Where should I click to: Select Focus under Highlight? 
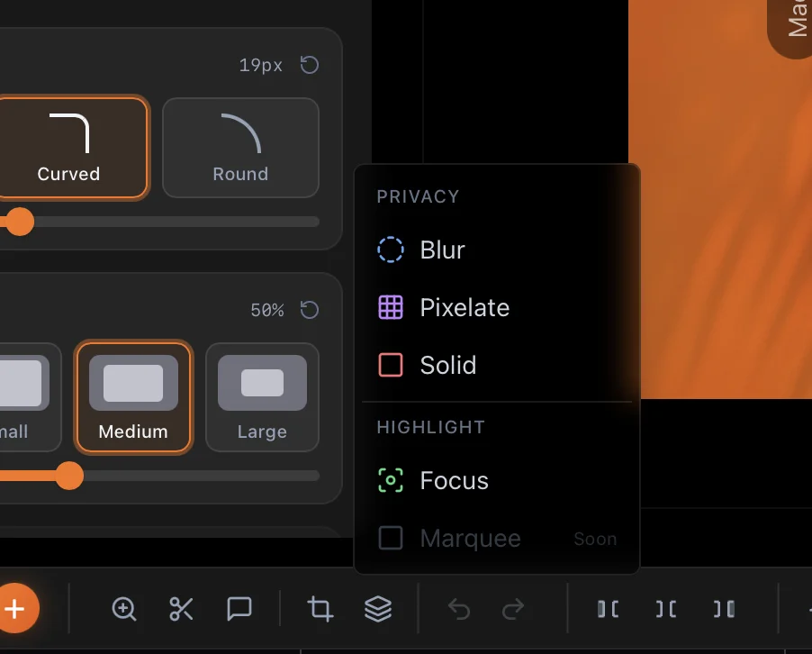[497, 480]
